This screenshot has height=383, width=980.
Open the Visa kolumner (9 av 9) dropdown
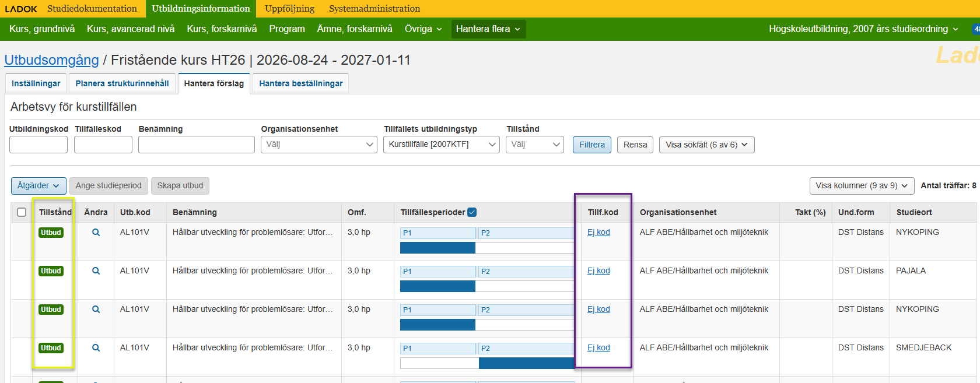pyautogui.click(x=861, y=186)
